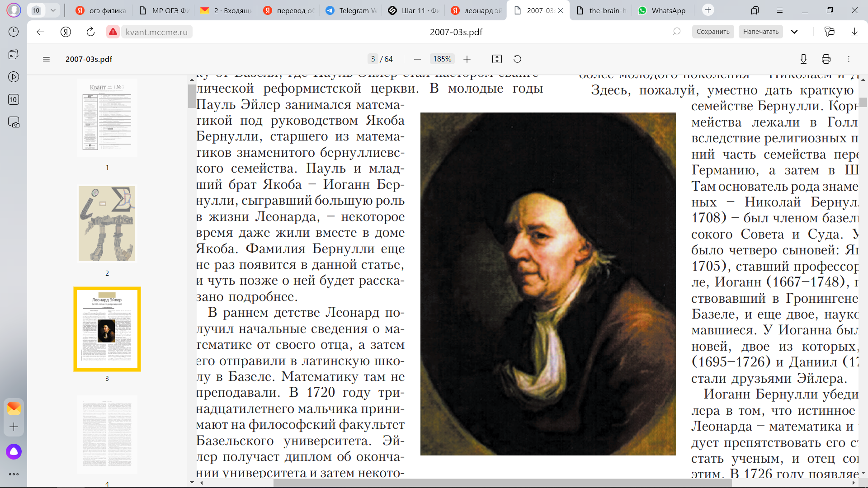Screen dimensions: 868x488
Task: Open more actions in PDF viewer
Action: (x=849, y=59)
